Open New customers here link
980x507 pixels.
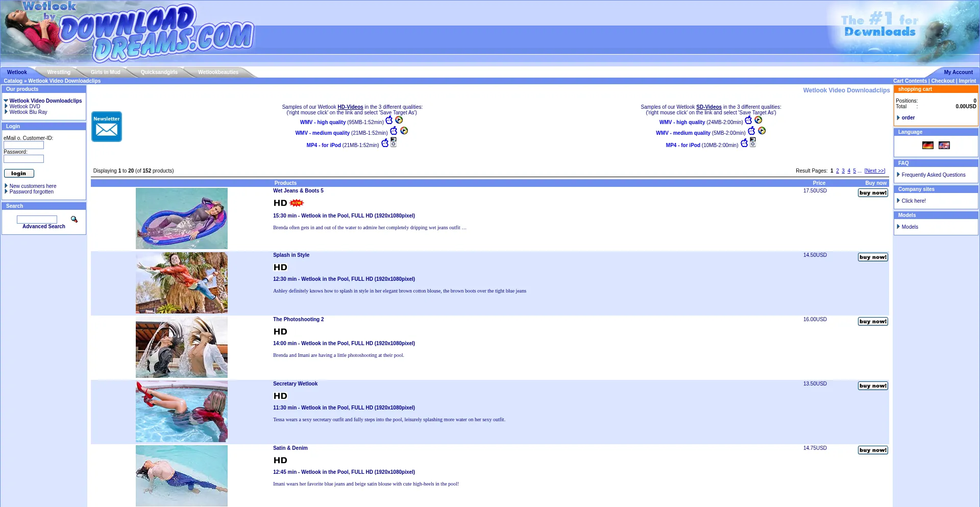tap(33, 186)
